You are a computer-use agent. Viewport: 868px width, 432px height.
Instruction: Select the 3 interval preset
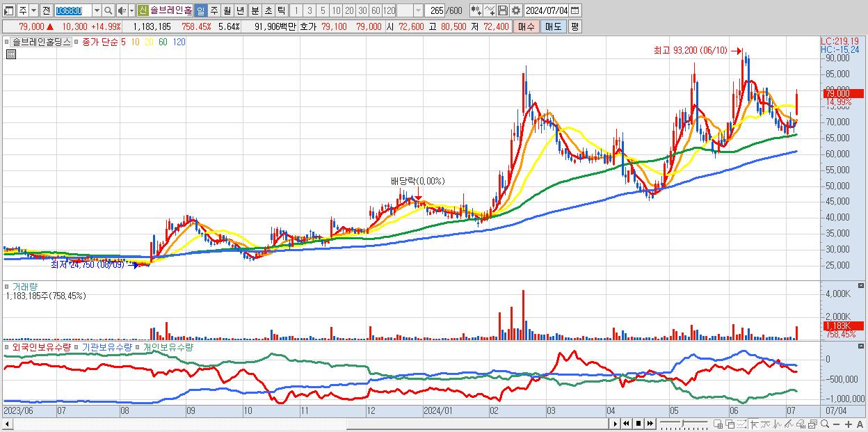(310, 10)
